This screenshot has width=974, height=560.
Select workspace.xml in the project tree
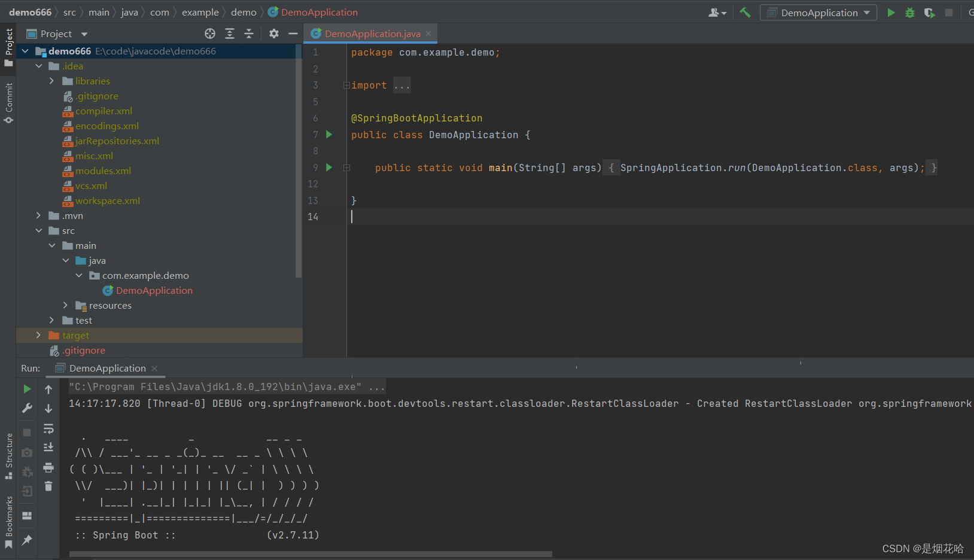click(x=108, y=201)
